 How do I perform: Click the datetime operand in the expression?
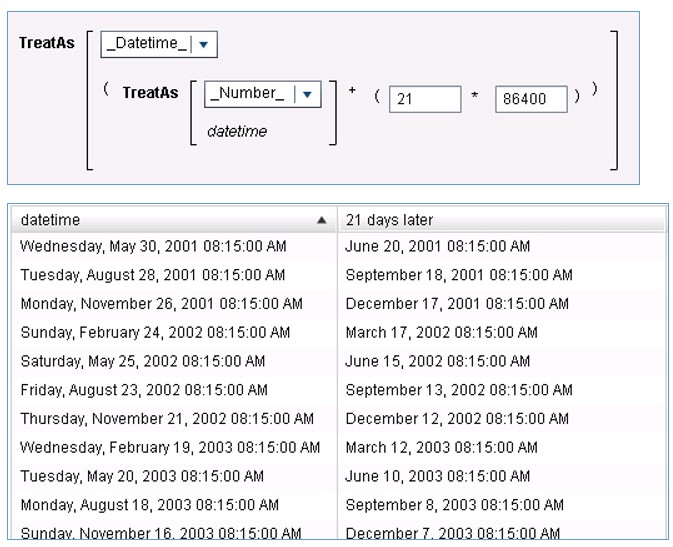[236, 131]
